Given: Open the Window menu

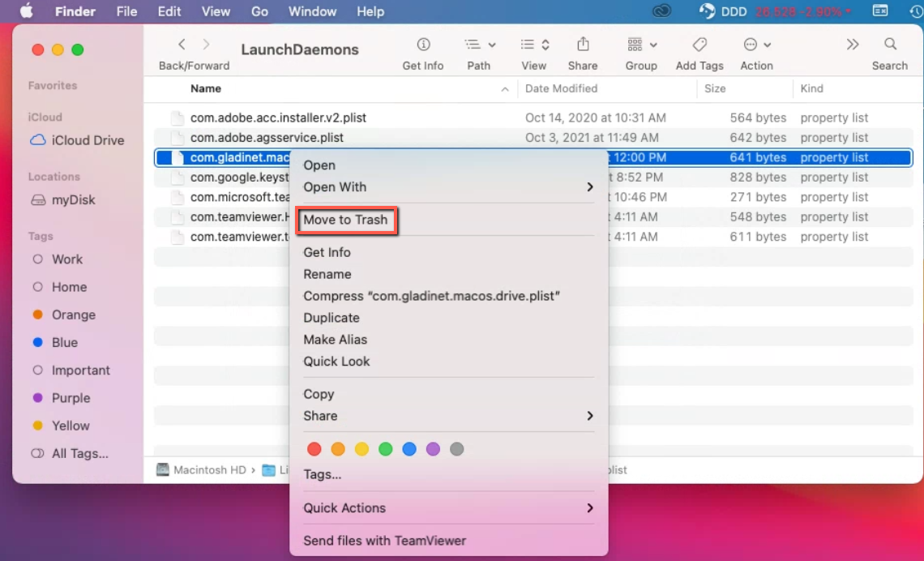Looking at the screenshot, I should [x=312, y=11].
